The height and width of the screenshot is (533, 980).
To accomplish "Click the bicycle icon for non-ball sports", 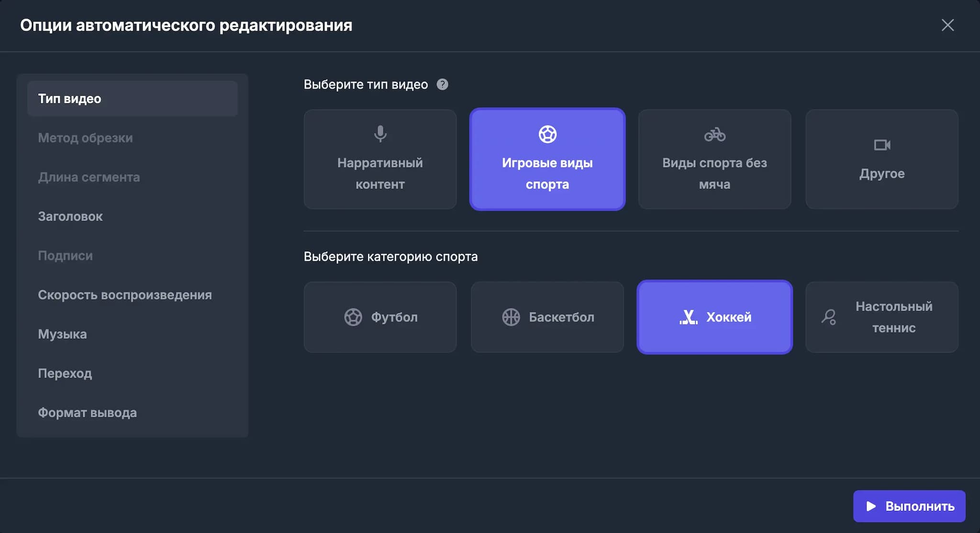I will pos(714,134).
